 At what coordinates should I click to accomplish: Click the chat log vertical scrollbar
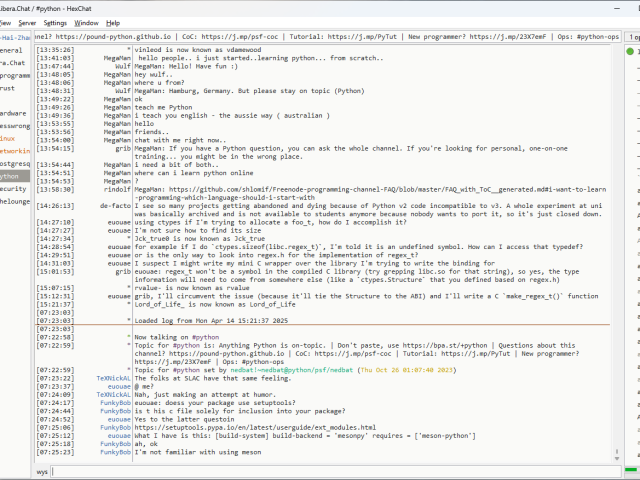(618, 250)
